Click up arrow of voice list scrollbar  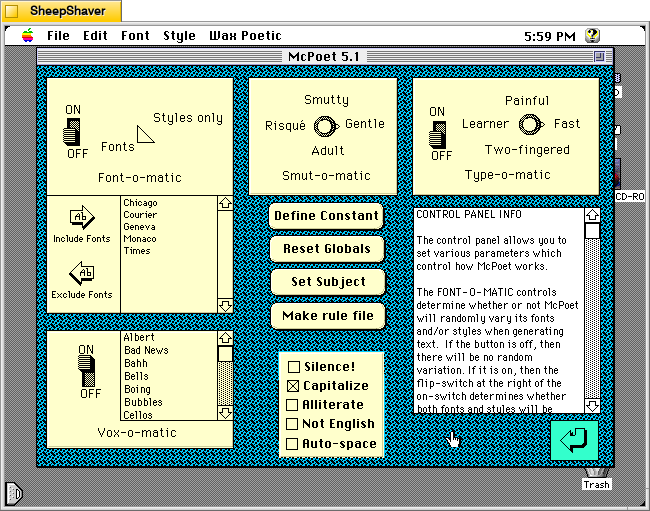225,338
